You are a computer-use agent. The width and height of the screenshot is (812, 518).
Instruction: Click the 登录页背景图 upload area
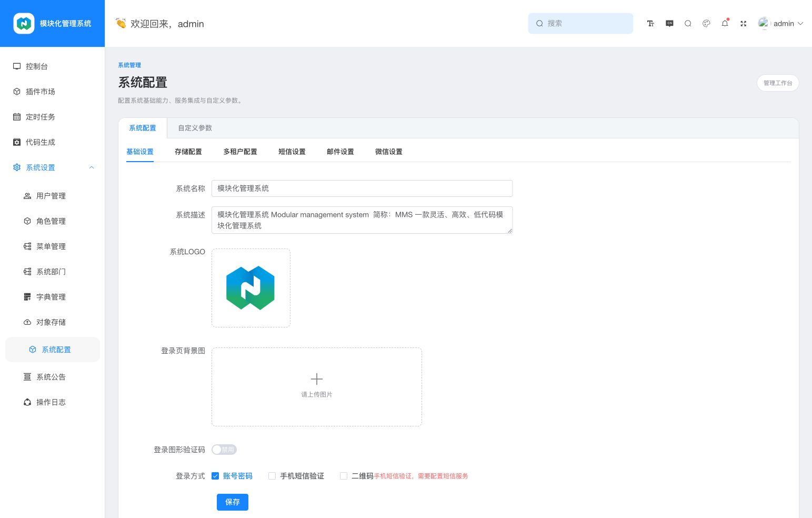[x=317, y=387]
